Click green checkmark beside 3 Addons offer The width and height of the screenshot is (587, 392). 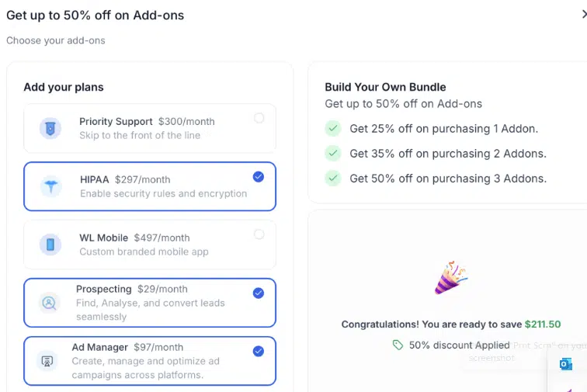pyautogui.click(x=333, y=178)
